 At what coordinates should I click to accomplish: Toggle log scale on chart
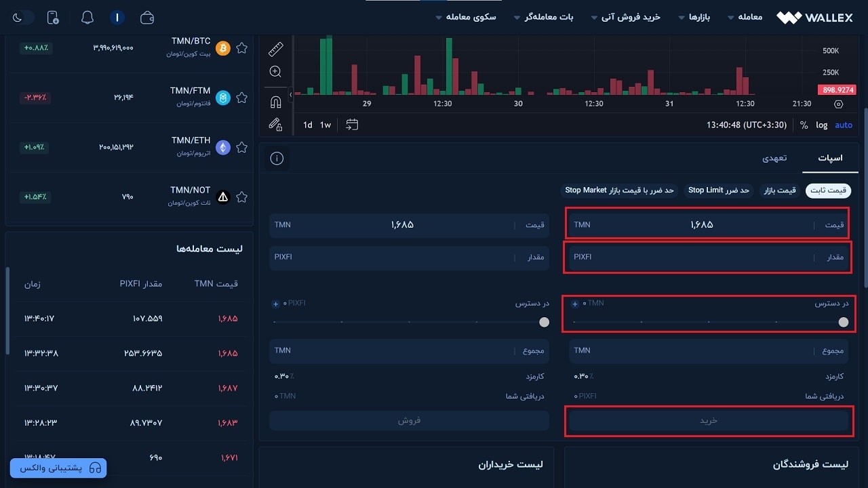[822, 125]
